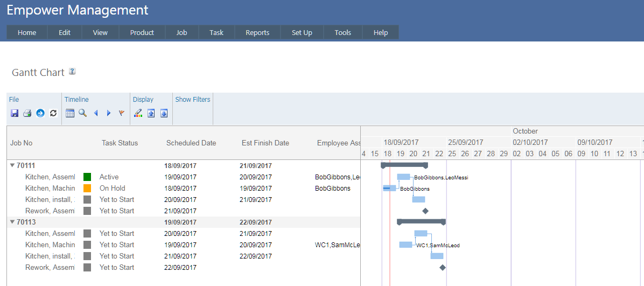Open the Timeline calendar icon
644x286 pixels.
[x=70, y=113]
